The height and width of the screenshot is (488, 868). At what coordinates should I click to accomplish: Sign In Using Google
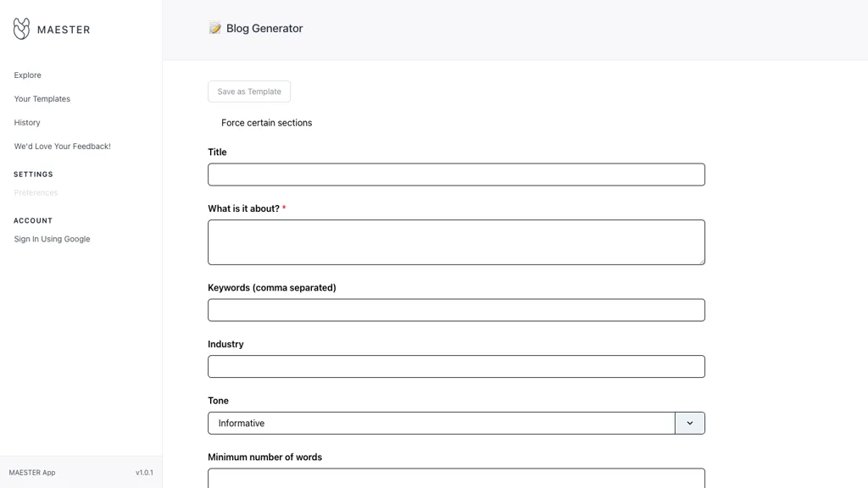(x=52, y=239)
